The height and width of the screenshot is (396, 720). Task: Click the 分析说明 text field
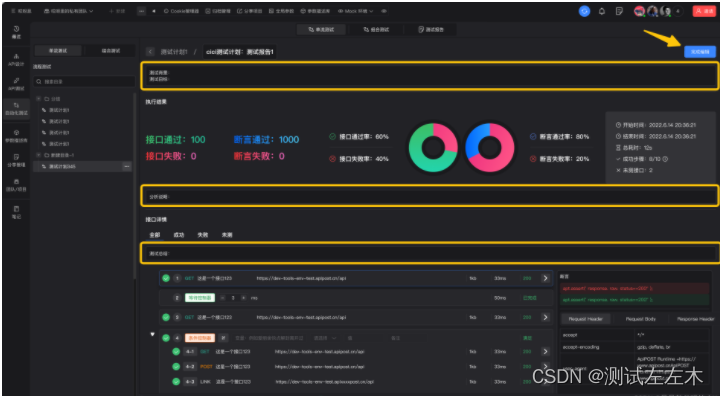429,196
